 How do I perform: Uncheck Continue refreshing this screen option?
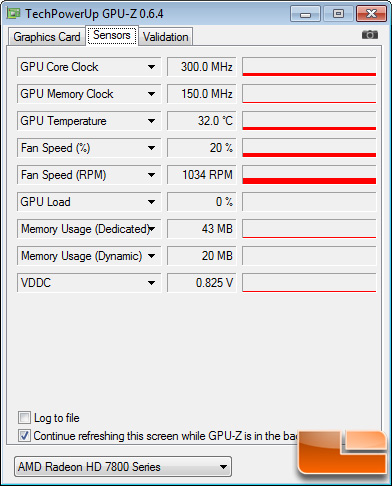tap(24, 436)
